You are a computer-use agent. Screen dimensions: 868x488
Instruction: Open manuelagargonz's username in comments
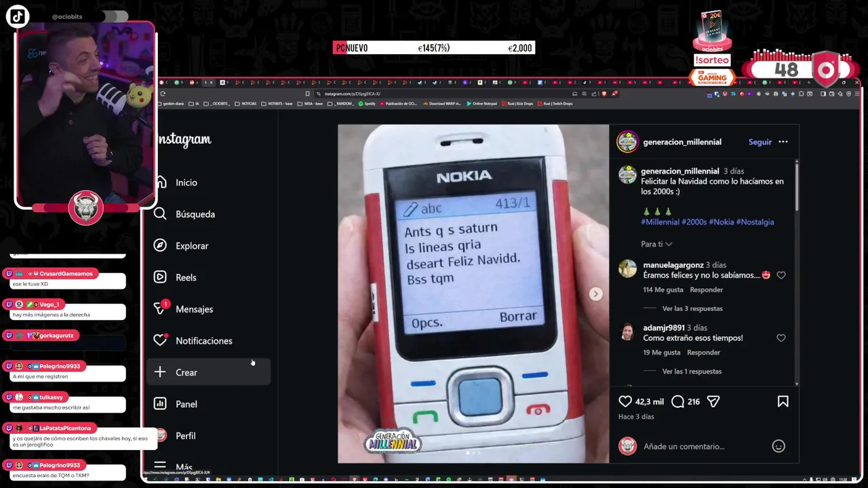tap(673, 265)
